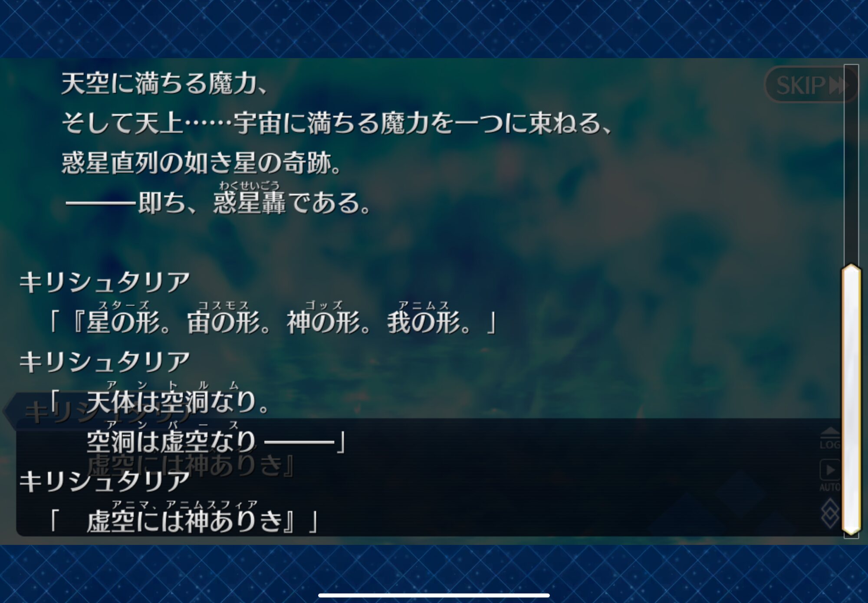Screen dimensions: 868x603
Task: Tap the SKIP button
Action: tap(810, 85)
